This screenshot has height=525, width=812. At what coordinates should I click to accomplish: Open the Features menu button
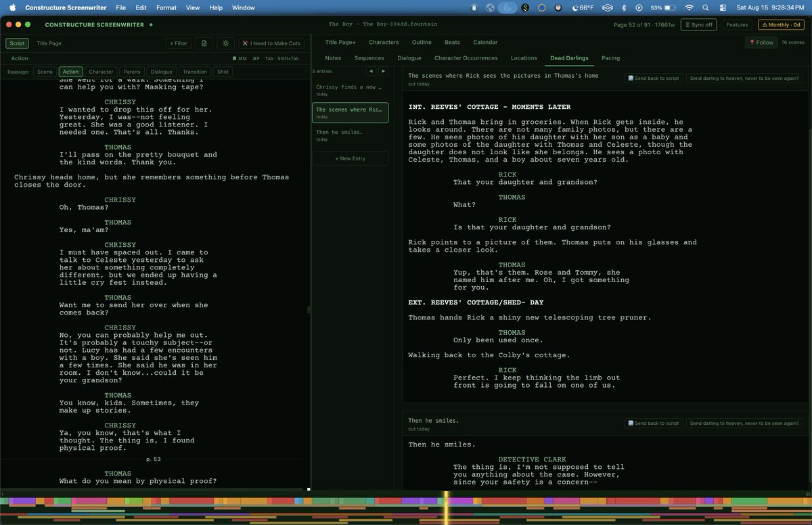(x=737, y=24)
